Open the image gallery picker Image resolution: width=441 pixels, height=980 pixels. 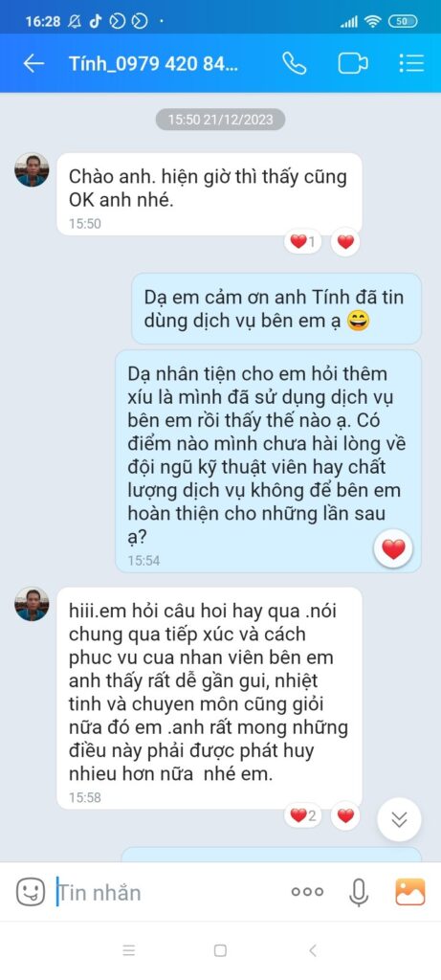pos(410,892)
